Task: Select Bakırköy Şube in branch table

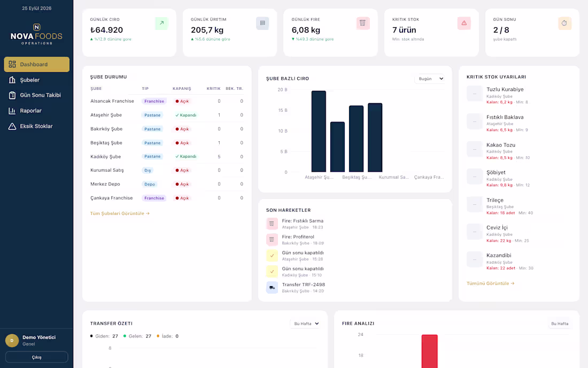Action: click(106, 129)
